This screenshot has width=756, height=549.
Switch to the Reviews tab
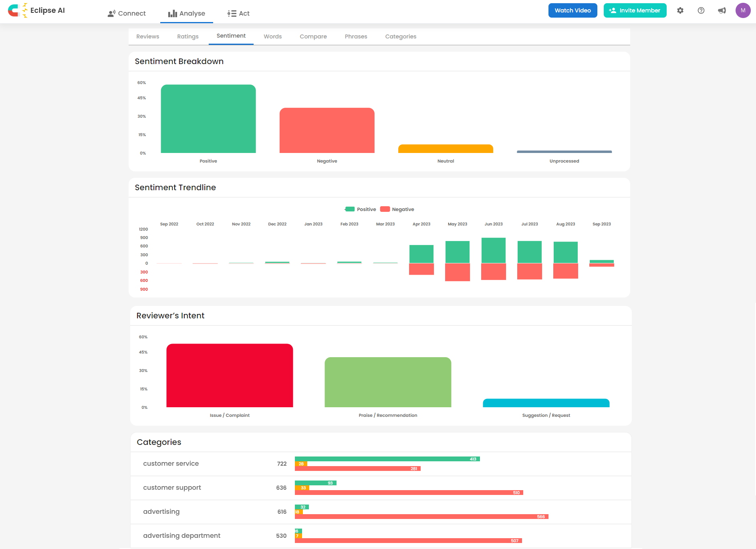pos(148,36)
